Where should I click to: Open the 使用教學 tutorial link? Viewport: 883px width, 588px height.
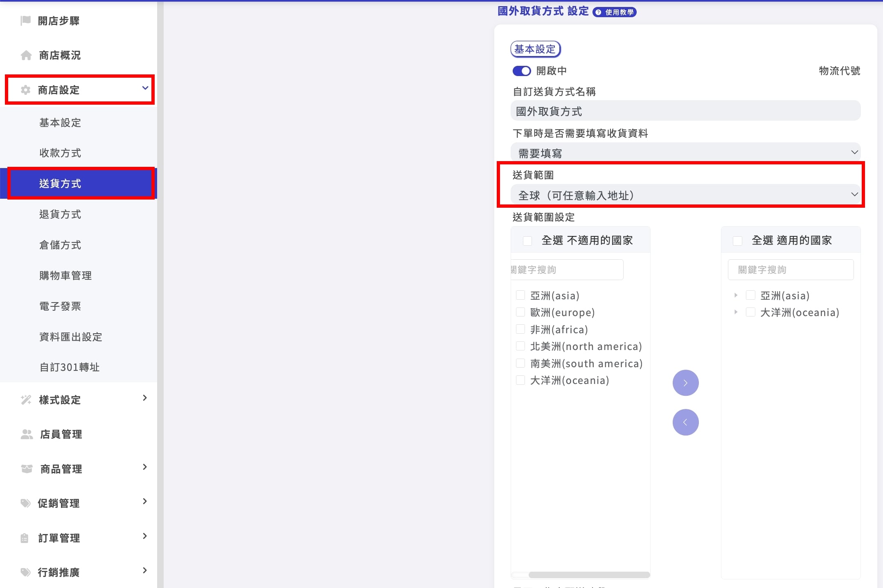[x=615, y=12]
